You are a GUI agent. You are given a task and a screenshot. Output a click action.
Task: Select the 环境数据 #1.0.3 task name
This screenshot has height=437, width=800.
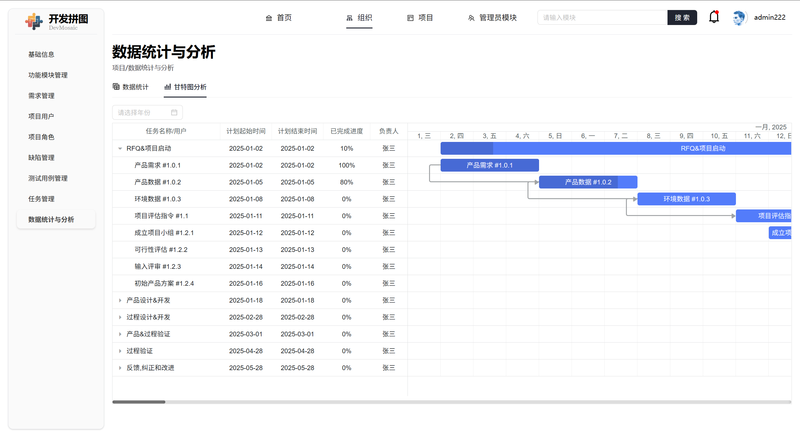click(x=157, y=199)
